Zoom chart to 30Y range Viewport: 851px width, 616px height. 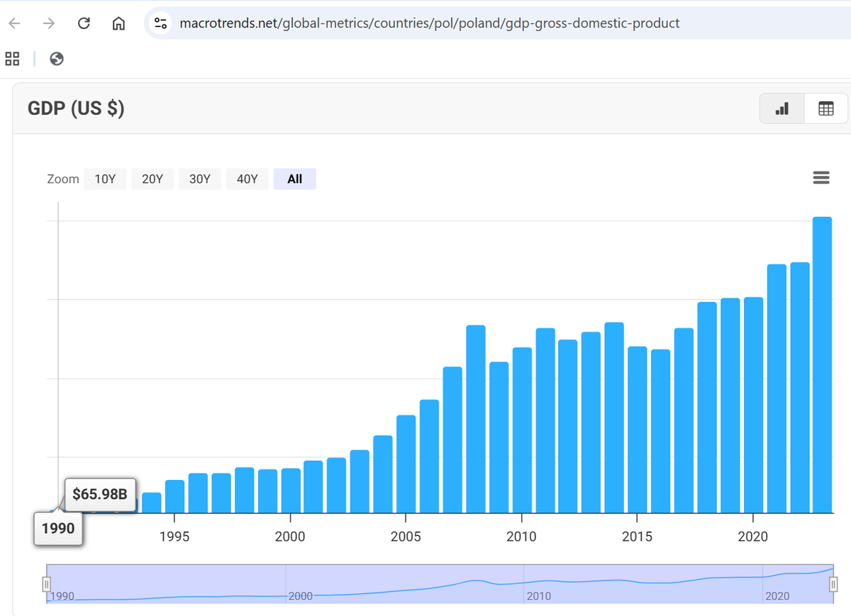[200, 179]
